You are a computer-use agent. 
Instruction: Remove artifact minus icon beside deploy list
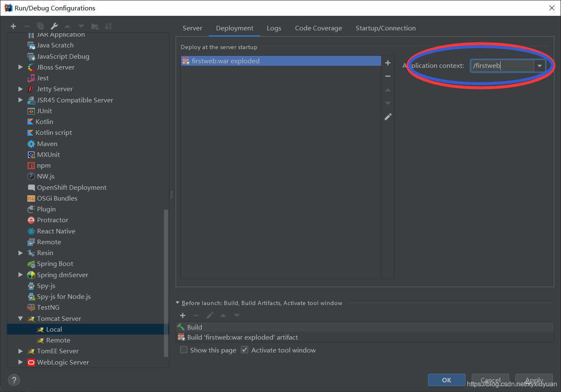(x=388, y=76)
